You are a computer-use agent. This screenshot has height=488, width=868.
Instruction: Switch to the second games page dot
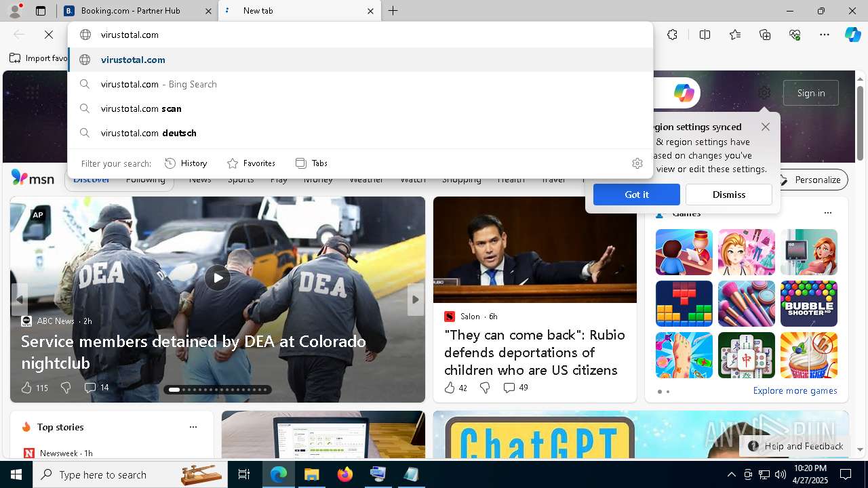coord(668,392)
